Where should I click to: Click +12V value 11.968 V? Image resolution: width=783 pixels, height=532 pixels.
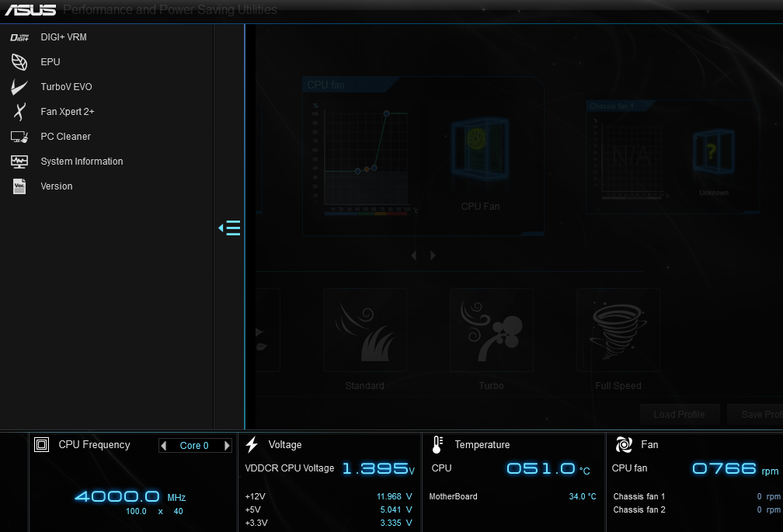(395, 496)
